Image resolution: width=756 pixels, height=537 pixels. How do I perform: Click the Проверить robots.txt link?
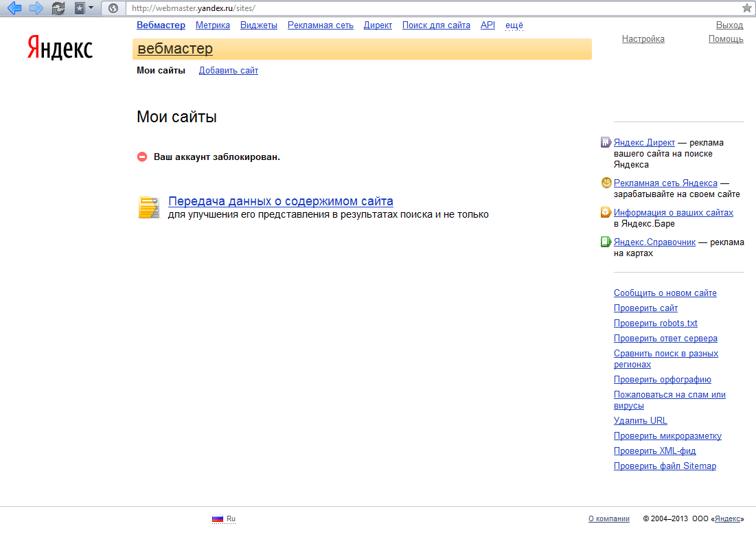point(655,323)
